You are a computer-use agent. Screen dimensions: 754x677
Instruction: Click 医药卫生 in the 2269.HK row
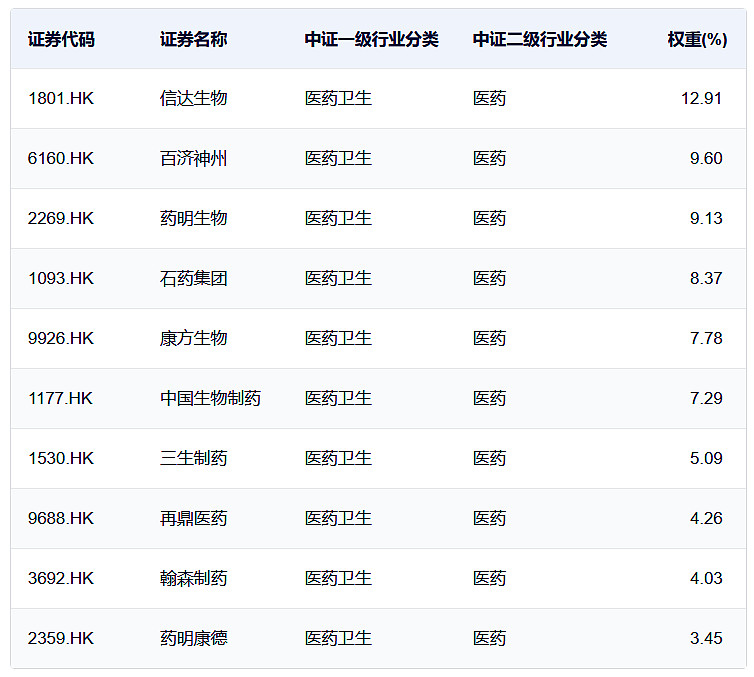click(x=338, y=219)
